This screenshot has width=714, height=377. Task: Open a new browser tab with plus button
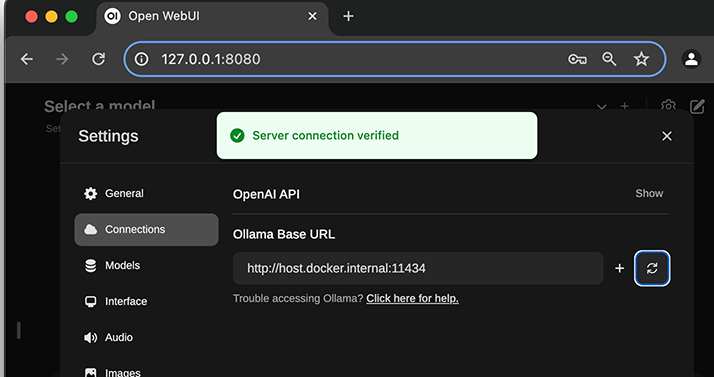pyautogui.click(x=348, y=16)
